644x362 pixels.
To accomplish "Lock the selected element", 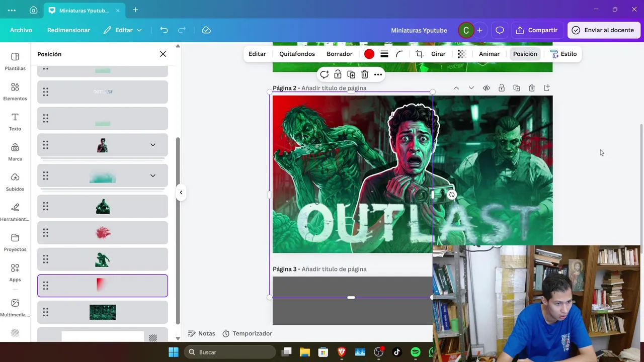I will pos(338,74).
